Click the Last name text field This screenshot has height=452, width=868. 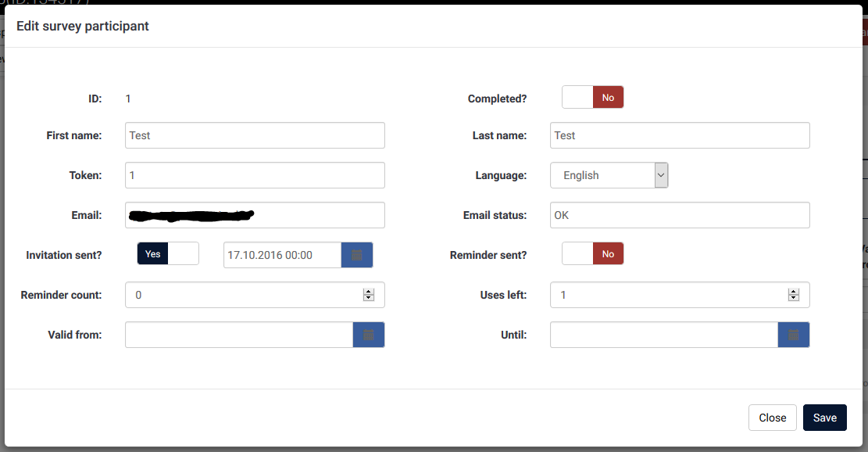pyautogui.click(x=680, y=135)
